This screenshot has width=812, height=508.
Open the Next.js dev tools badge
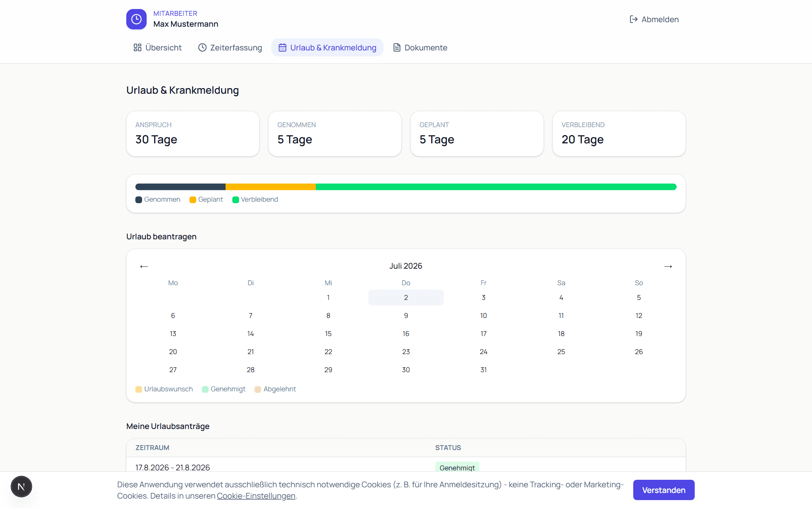21,487
